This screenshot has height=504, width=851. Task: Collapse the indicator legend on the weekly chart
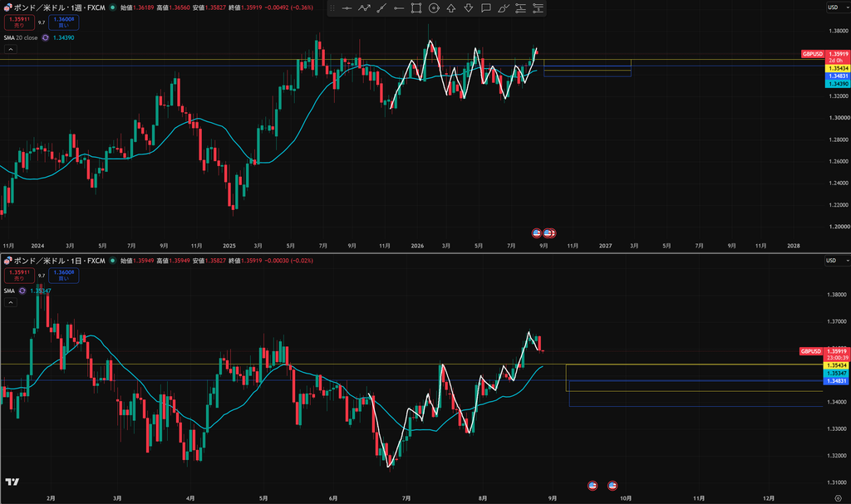[10, 49]
